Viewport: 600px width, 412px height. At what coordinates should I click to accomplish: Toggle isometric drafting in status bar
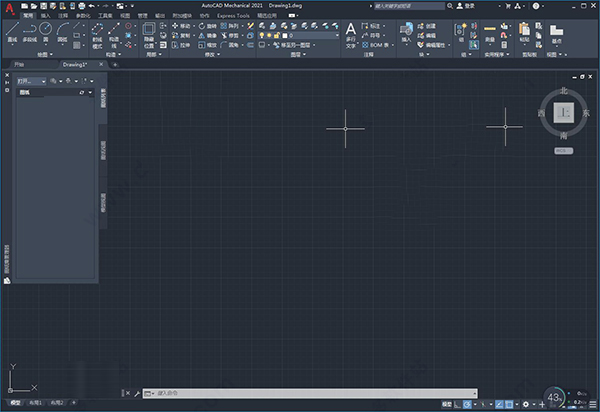coord(483,404)
